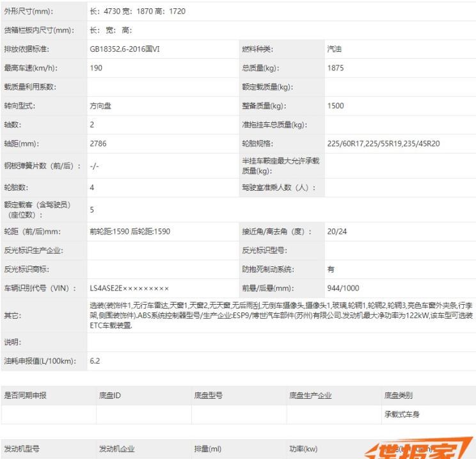This screenshot has width=476, height=459.
Task: Click the 发动机企业 column header
Action: point(117,449)
